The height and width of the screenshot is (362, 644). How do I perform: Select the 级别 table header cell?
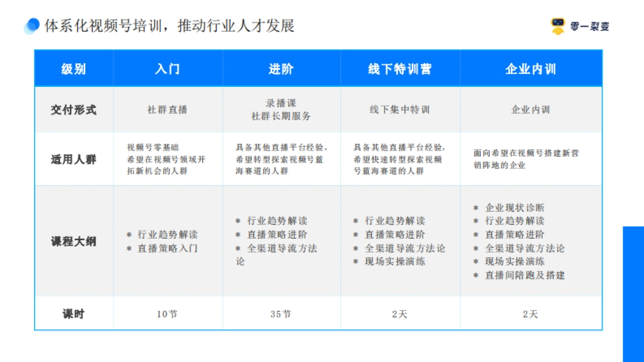coord(74,69)
